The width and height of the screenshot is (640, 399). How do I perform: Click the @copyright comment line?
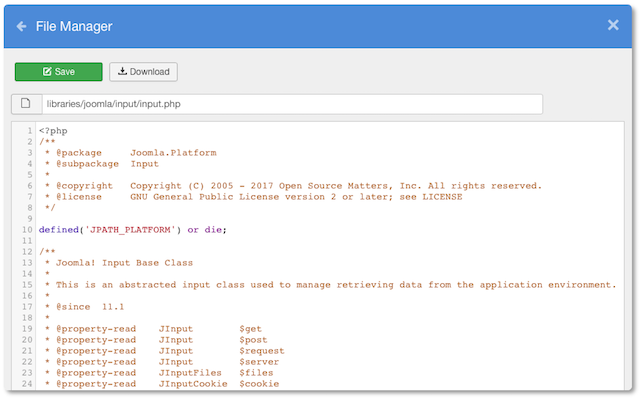294,186
